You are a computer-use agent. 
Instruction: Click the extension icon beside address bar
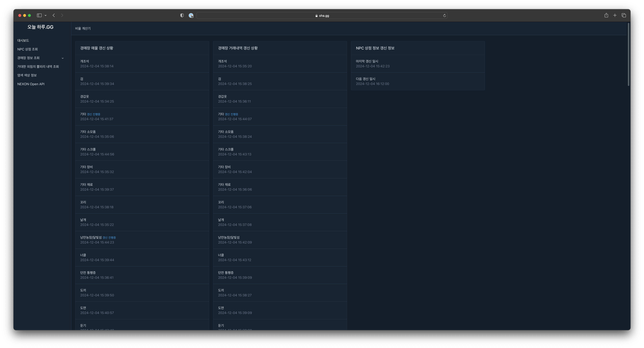tap(191, 16)
